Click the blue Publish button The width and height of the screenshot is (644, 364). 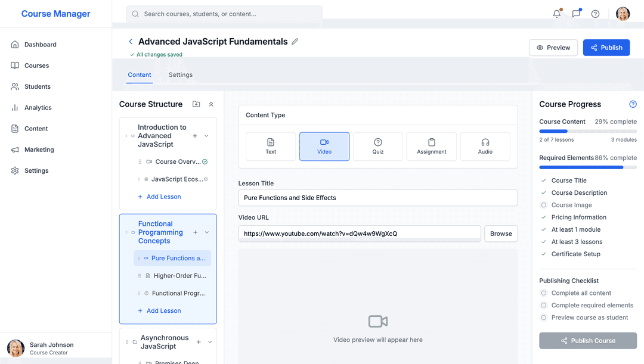click(606, 48)
